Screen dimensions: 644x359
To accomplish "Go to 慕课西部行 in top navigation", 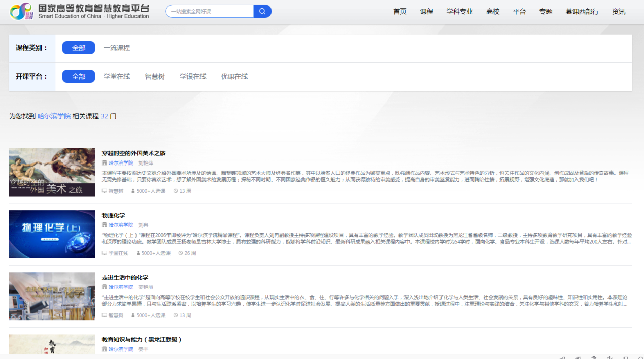I will click(582, 11).
